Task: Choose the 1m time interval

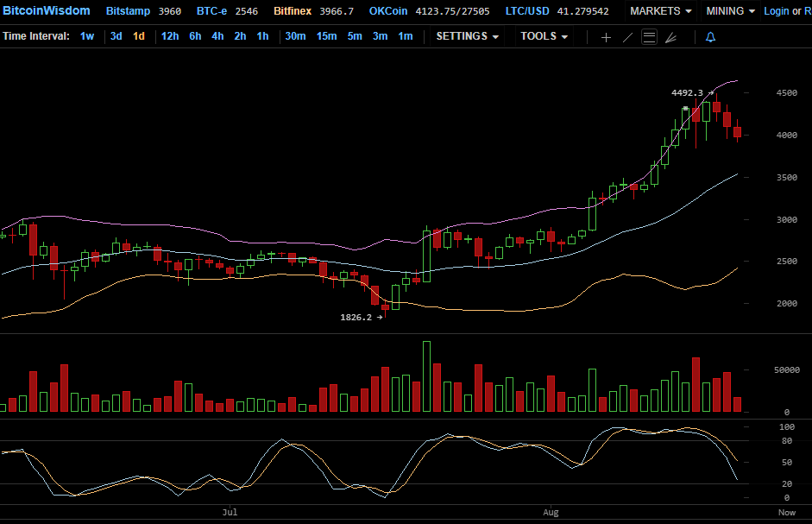Action: pos(405,36)
